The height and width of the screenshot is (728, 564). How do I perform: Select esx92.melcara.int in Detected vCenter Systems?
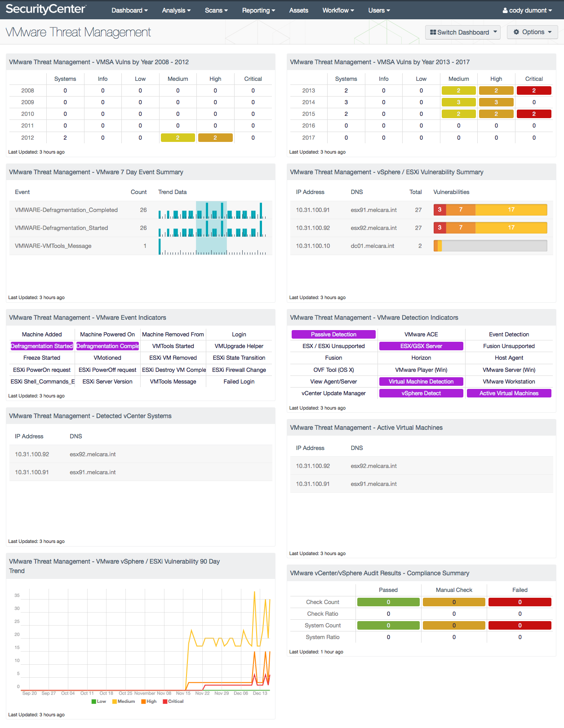93,454
